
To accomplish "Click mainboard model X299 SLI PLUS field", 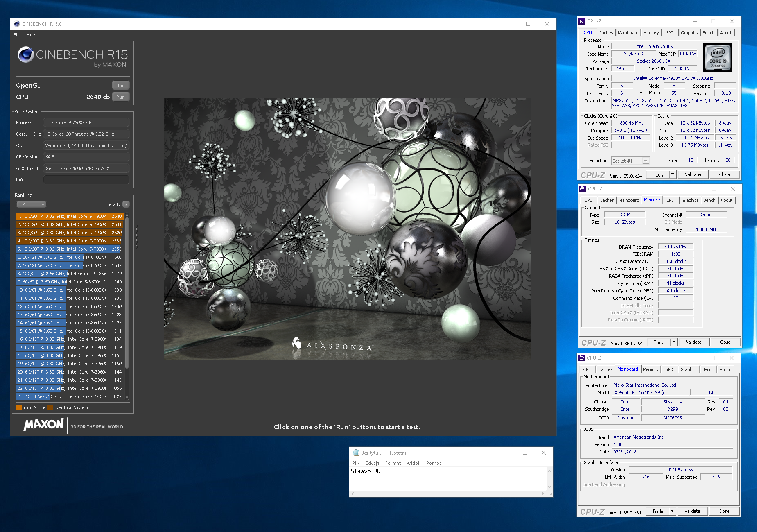I will 651,392.
